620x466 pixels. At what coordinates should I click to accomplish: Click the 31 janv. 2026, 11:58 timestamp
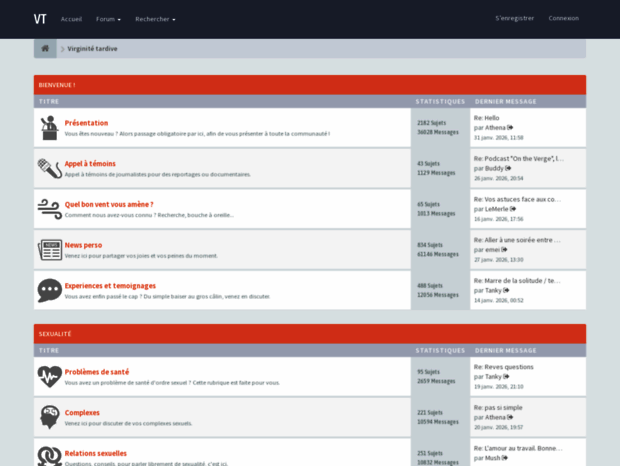coord(499,138)
